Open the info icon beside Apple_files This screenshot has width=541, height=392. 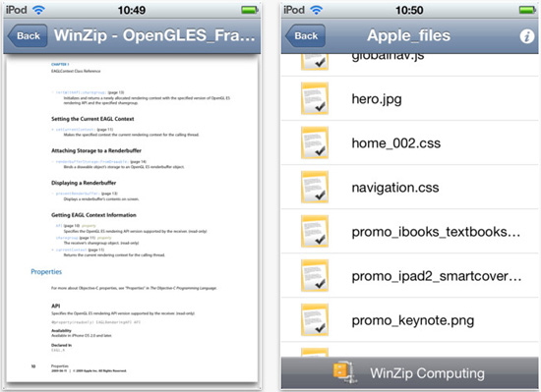(527, 36)
